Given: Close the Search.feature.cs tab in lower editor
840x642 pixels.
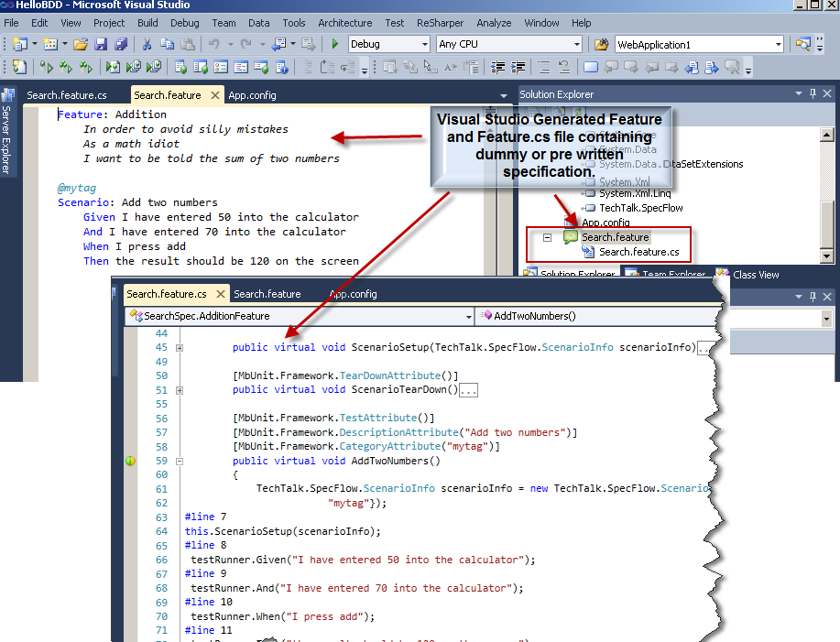Looking at the screenshot, I should (x=220, y=294).
